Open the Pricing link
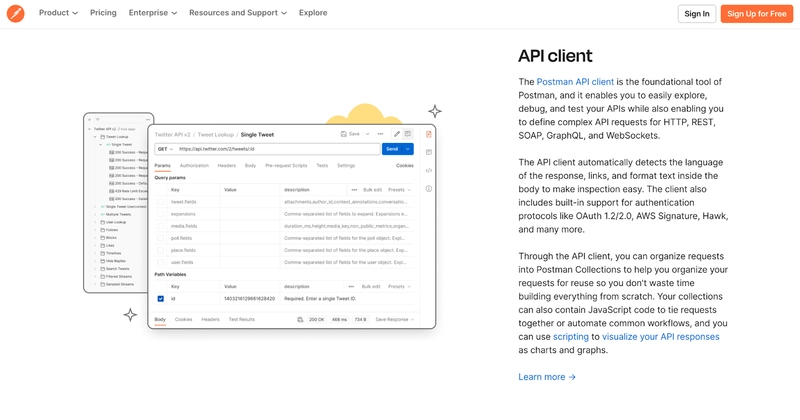Viewport: 800px width, 420px height. [103, 13]
